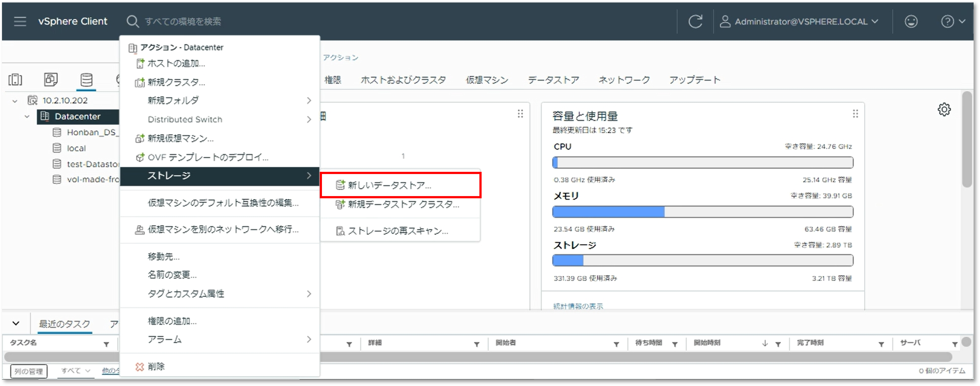This screenshot has height=386, width=980.
Task: Switch to the 仮想マシン tab
Action: click(x=487, y=80)
